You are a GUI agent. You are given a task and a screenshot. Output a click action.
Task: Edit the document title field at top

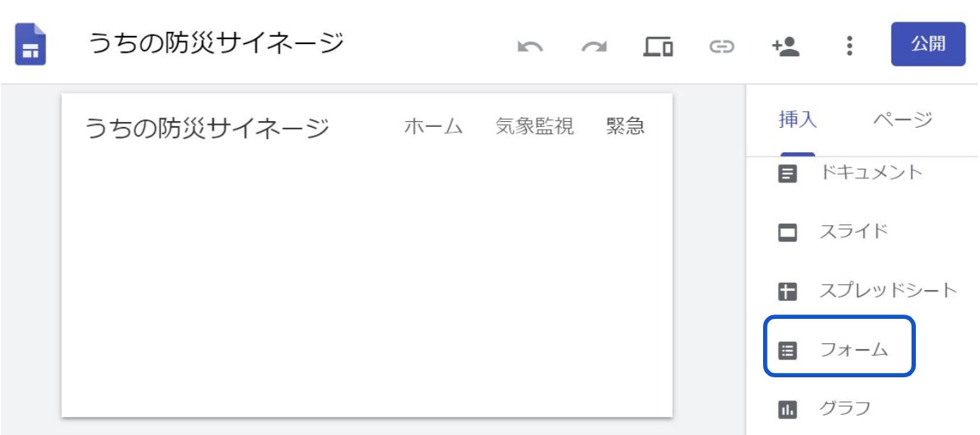[216, 44]
